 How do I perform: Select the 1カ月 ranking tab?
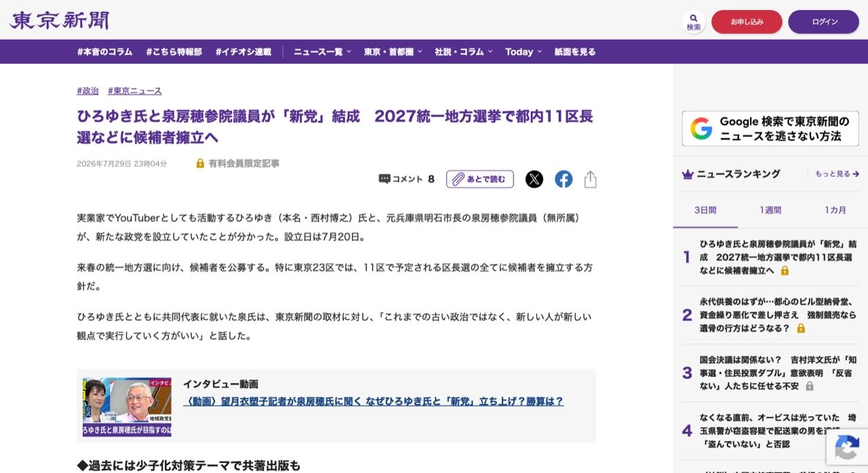pyautogui.click(x=835, y=210)
